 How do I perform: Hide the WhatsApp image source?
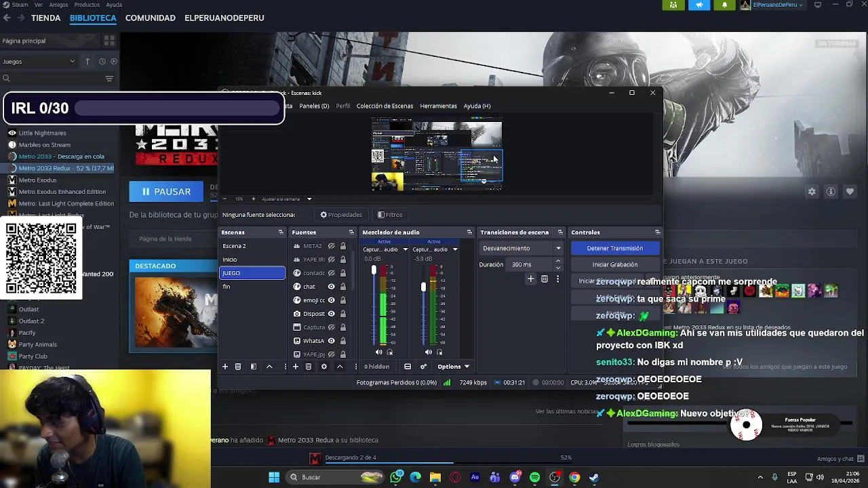point(332,341)
